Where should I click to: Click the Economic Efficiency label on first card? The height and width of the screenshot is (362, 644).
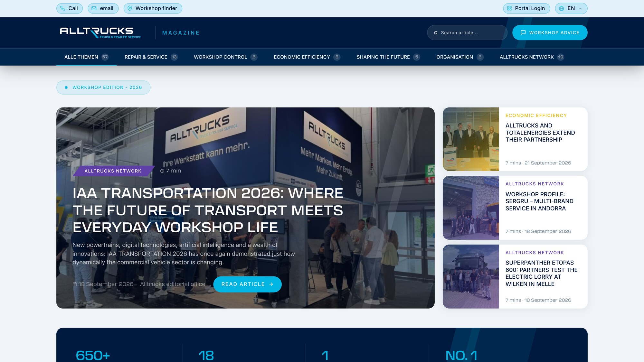536,116
